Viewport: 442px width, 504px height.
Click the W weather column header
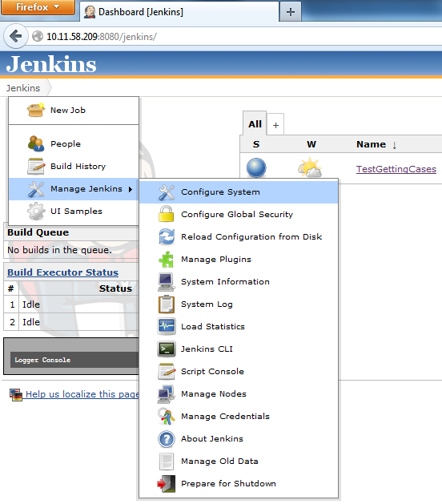coord(311,144)
